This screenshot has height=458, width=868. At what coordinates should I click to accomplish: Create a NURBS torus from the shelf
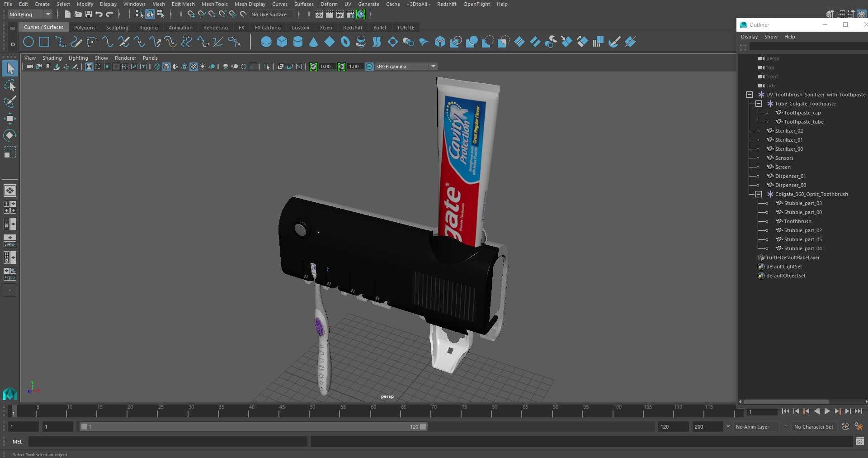click(345, 42)
